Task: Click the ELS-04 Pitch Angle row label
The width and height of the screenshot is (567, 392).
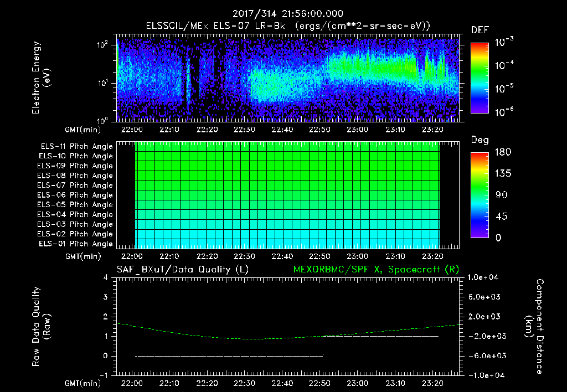Action: (x=75, y=215)
